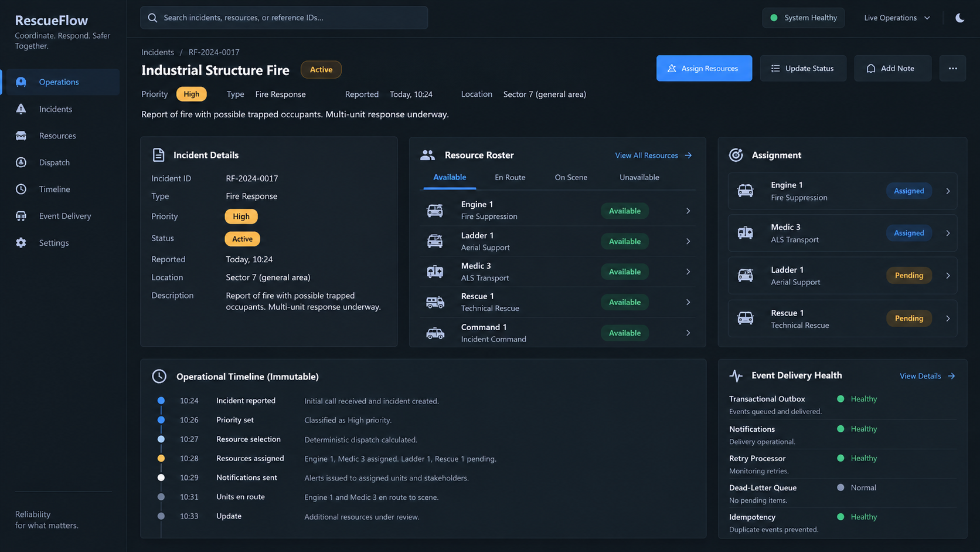Click Engine 1 icon in Assignment panel
Screen dimensions: 980x552
(x=746, y=191)
